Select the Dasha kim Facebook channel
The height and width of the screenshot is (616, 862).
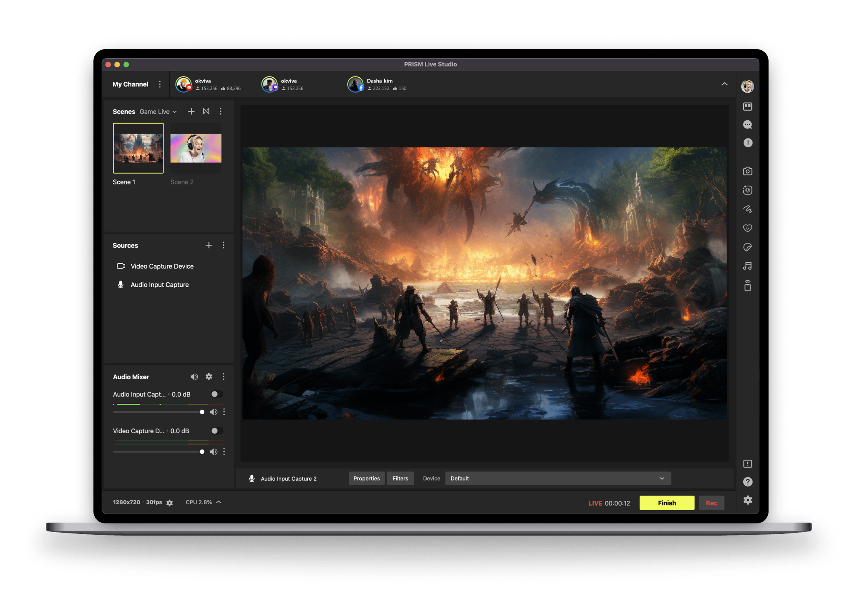click(377, 84)
